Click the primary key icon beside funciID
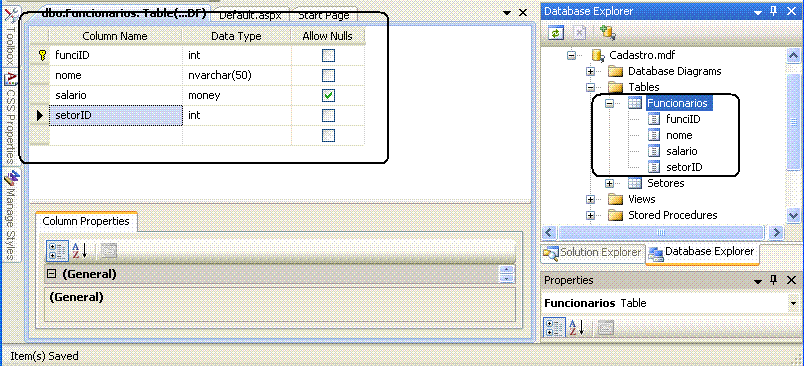Viewport: 804px width, 366px height. [43, 55]
